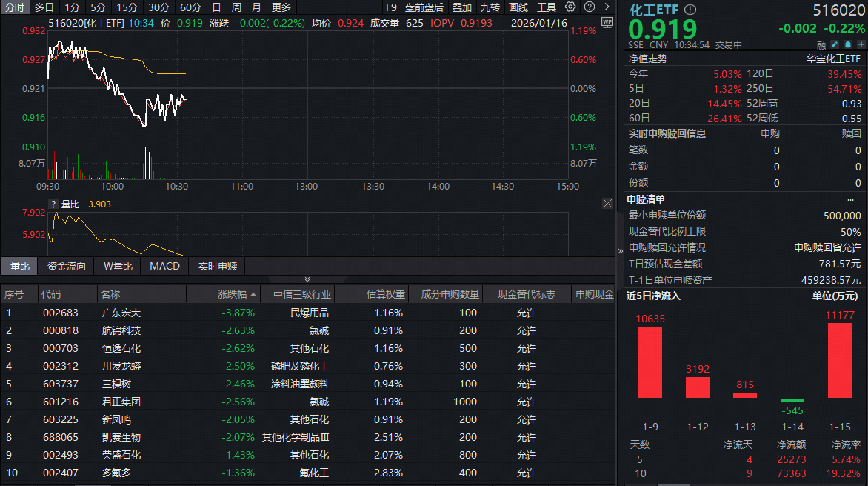This screenshot has width=868, height=486.
Task: Add to watchlist with plus icon
Action: (860, 45)
